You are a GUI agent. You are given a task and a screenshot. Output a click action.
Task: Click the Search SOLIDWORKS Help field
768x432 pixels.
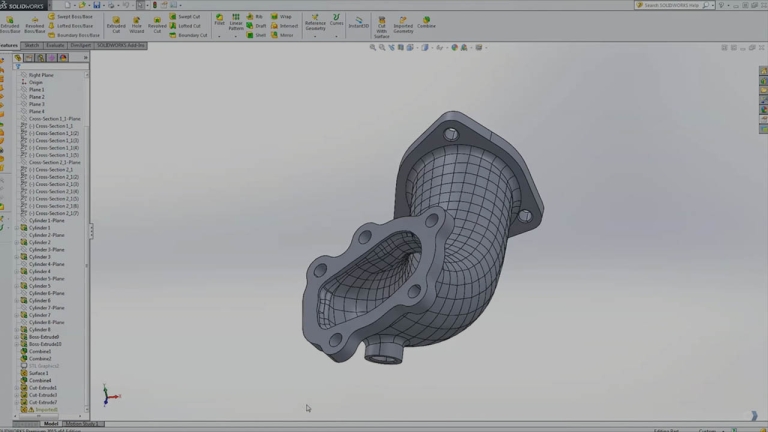pos(674,5)
